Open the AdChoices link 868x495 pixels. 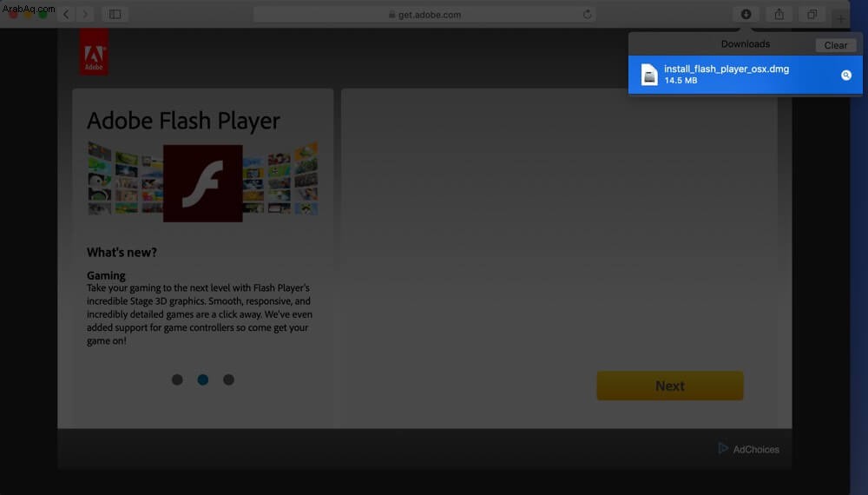pos(748,449)
